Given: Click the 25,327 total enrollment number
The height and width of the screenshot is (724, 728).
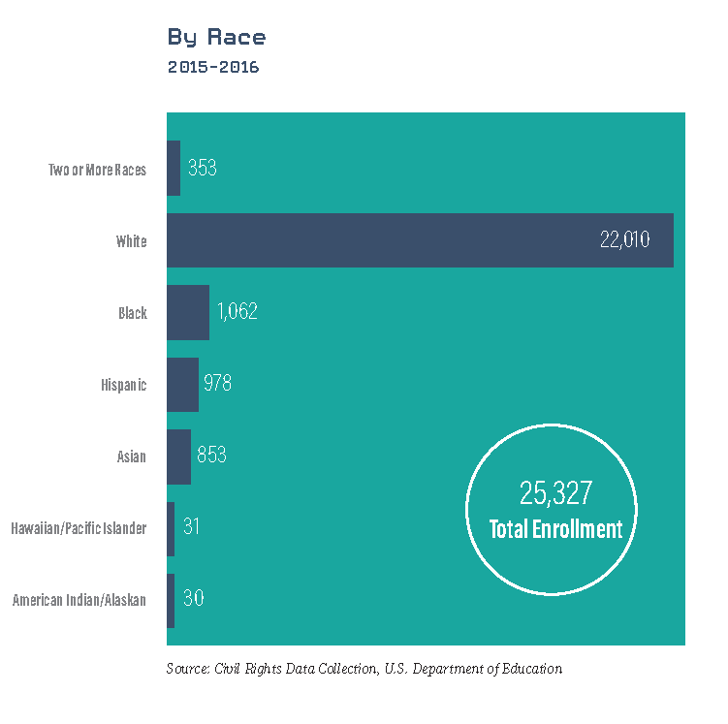Looking at the screenshot, I should point(555,493).
